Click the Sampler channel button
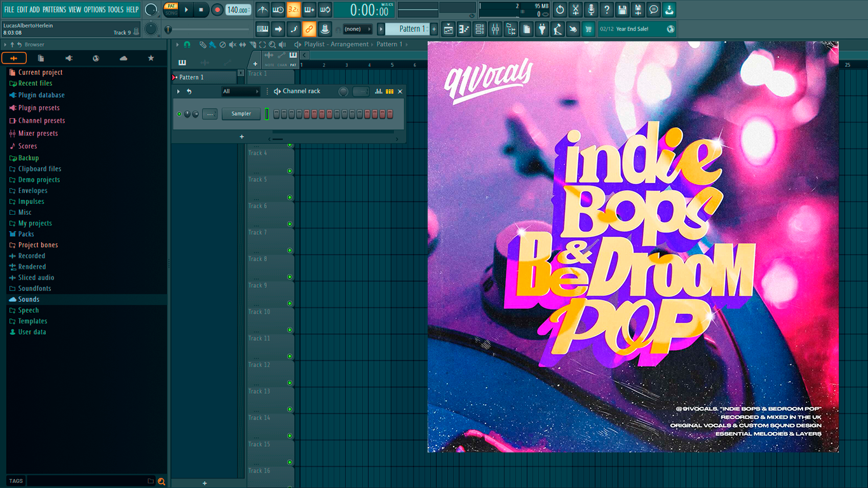This screenshot has width=868, height=488. 241,114
